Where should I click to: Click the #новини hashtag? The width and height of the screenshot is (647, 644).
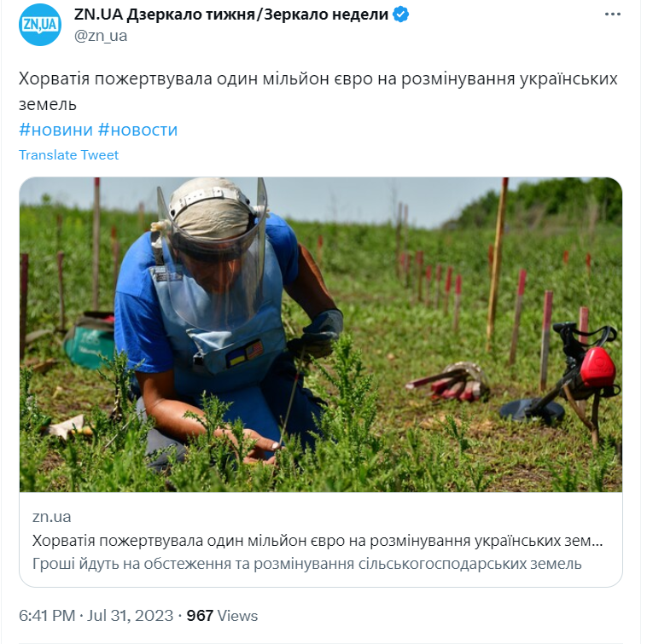point(55,130)
